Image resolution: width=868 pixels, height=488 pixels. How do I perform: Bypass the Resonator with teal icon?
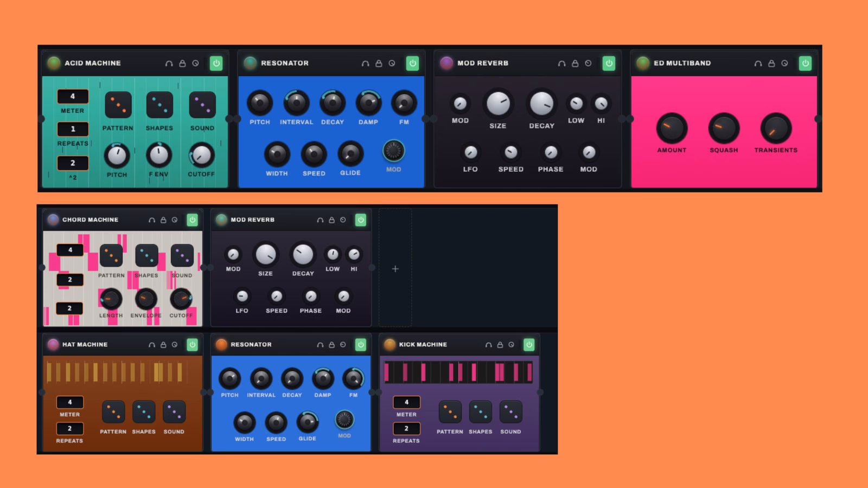(412, 63)
